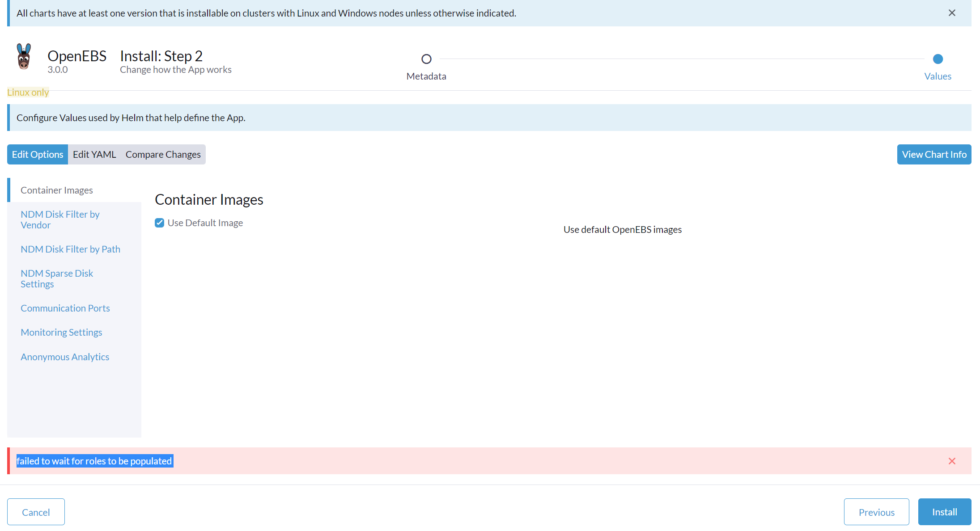The width and height of the screenshot is (980, 531).
Task: Click the Metadata step circle indicator
Action: (426, 59)
